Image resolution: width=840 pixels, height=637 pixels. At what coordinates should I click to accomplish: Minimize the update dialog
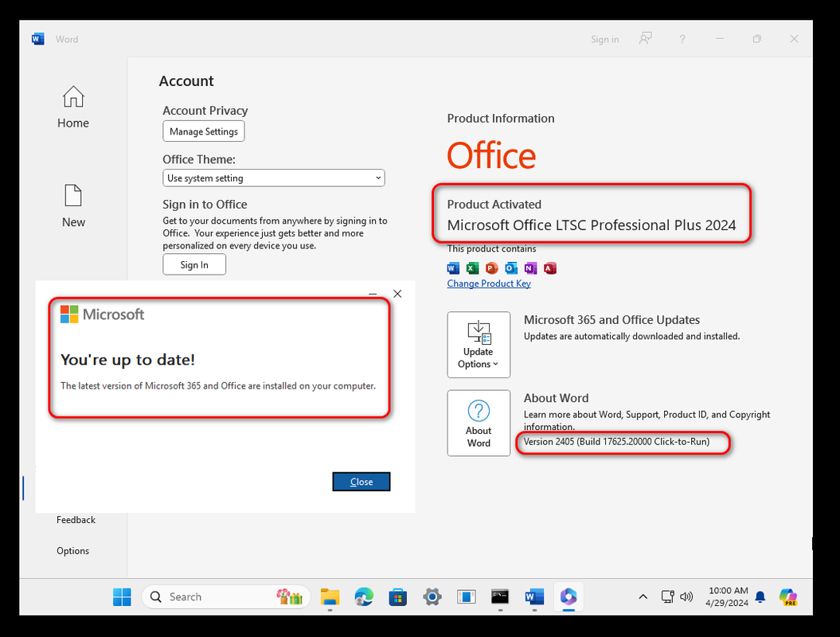[x=373, y=294]
